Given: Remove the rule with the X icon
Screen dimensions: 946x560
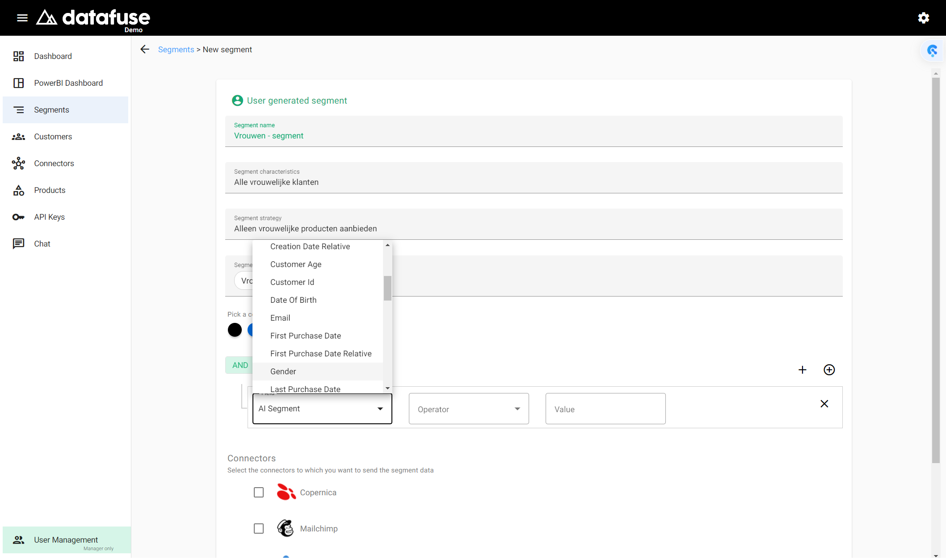Looking at the screenshot, I should click(824, 404).
